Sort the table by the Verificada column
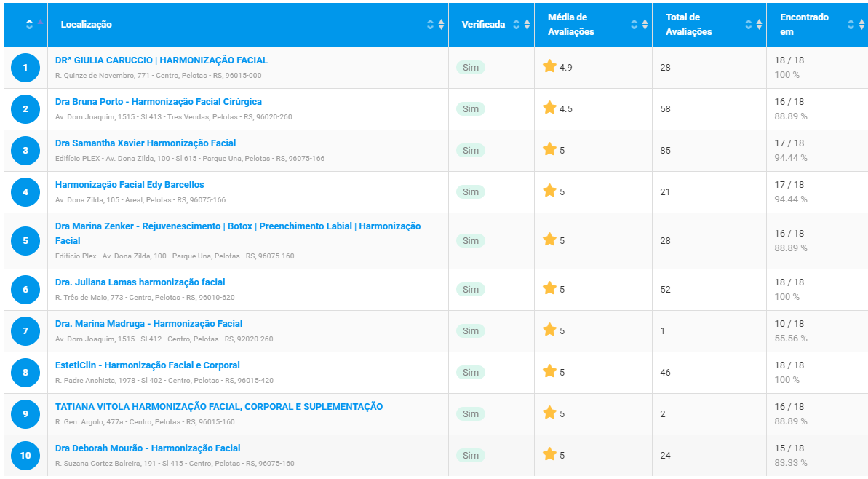The height and width of the screenshot is (479, 868). pos(492,24)
